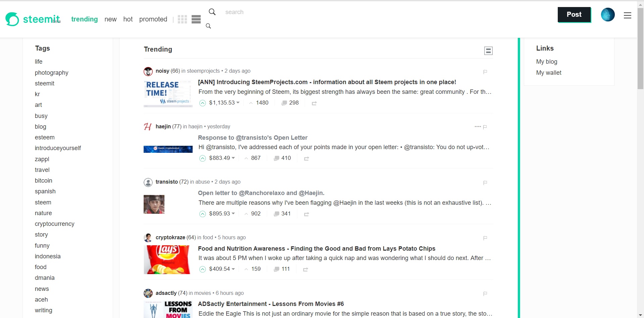This screenshot has height=318, width=644.
Task: Upvote transisto's Open letter post
Action: coord(202,214)
